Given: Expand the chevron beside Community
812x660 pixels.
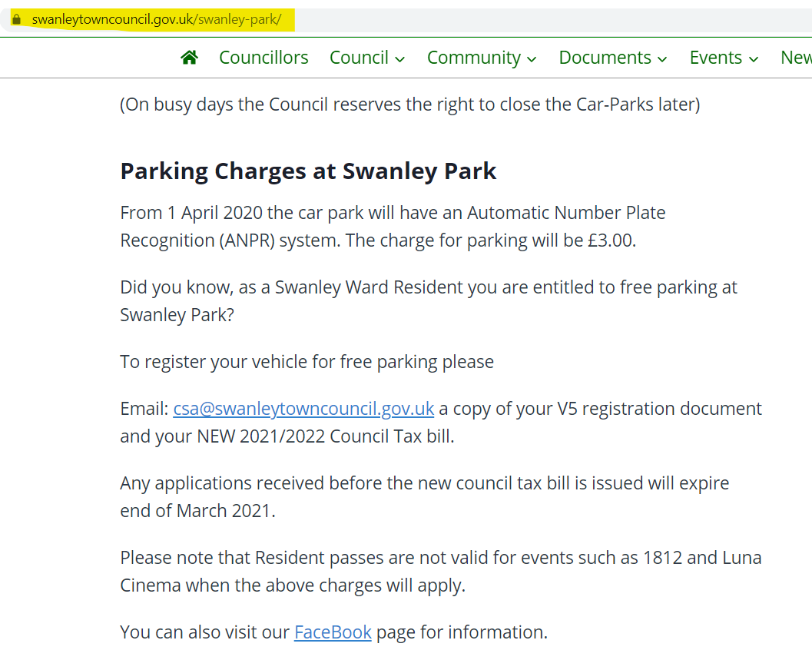Looking at the screenshot, I should coord(532,59).
